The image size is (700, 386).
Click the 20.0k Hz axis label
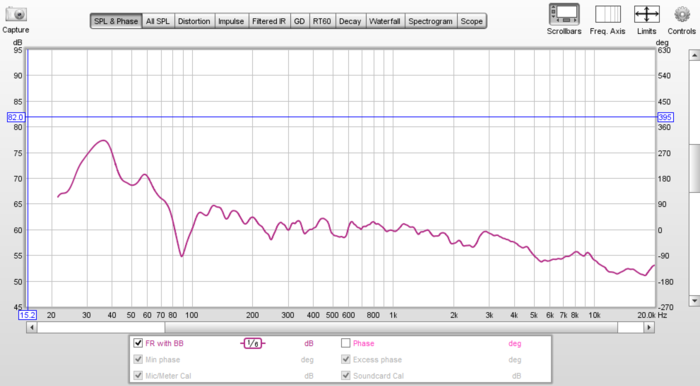coord(646,315)
